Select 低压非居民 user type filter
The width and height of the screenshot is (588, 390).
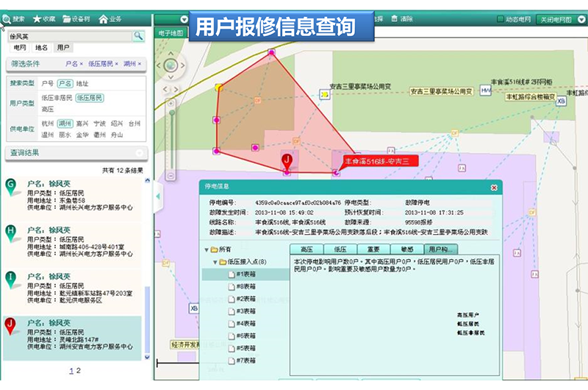(57, 97)
